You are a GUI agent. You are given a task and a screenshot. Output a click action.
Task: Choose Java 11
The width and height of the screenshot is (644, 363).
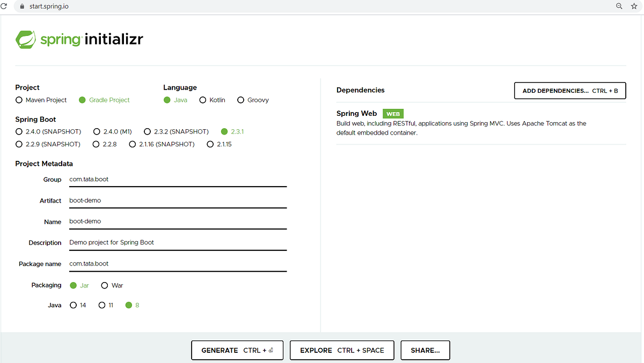(x=101, y=305)
